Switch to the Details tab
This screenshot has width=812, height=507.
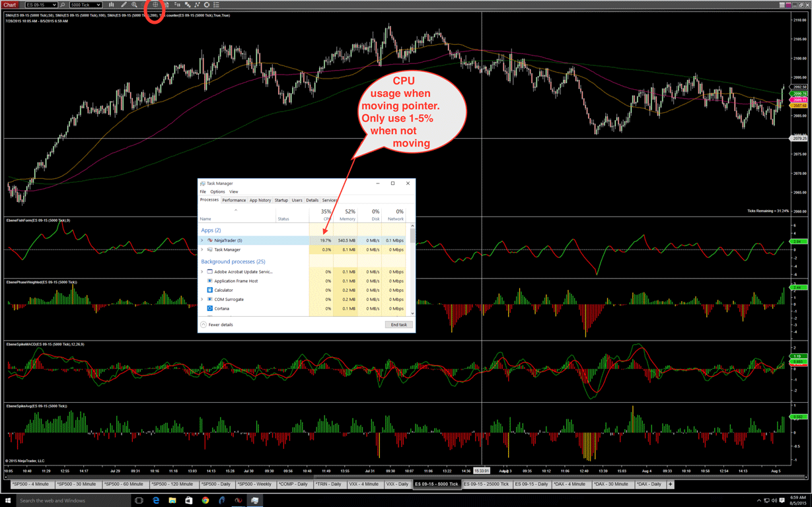coord(312,200)
